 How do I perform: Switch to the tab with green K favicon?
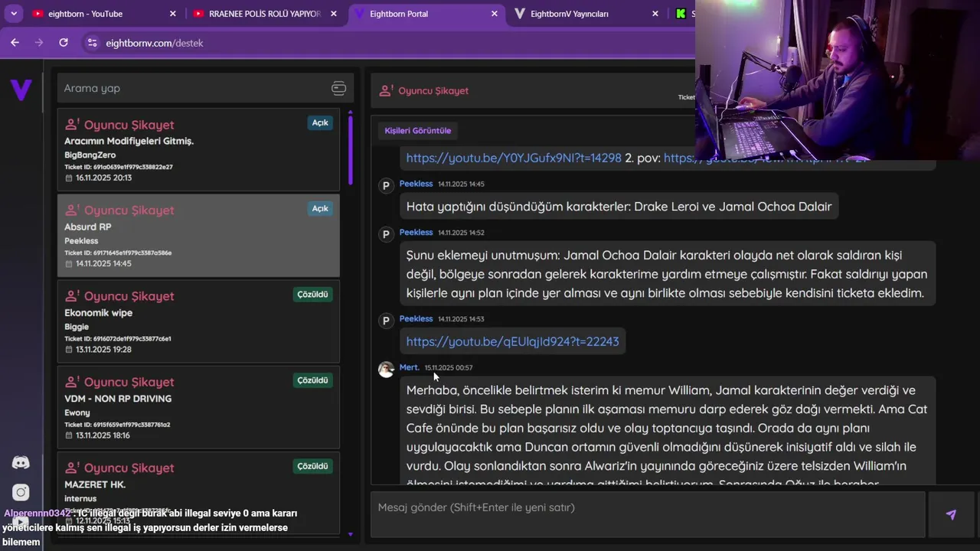682,14
